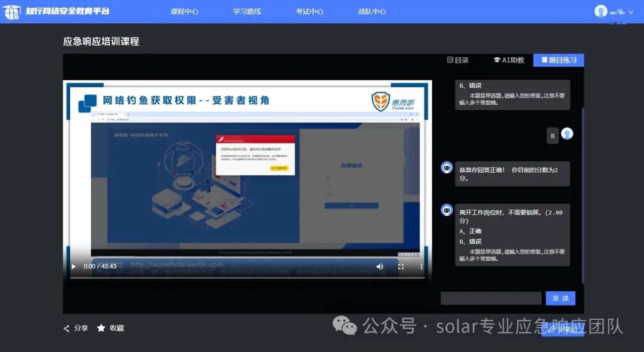
Task: Click the user avatar in header
Action: tap(601, 11)
